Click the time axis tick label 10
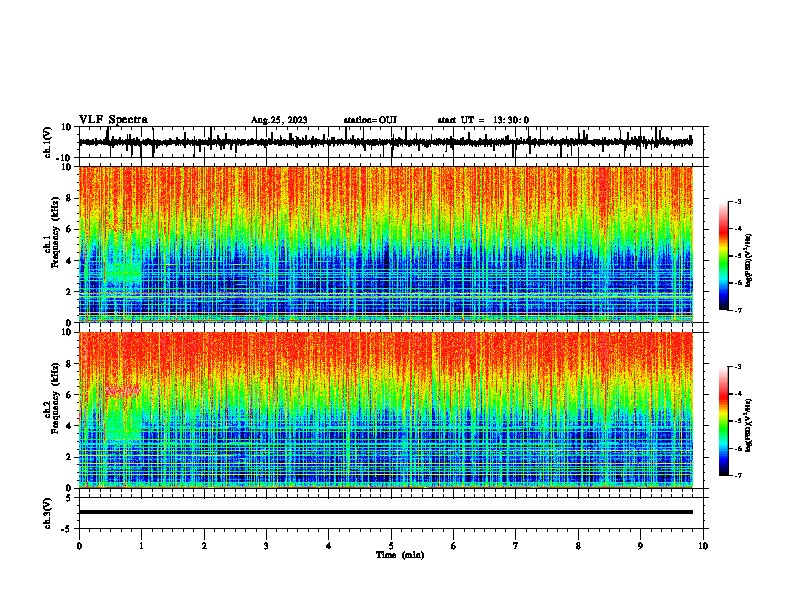792x612 pixels. [x=703, y=546]
